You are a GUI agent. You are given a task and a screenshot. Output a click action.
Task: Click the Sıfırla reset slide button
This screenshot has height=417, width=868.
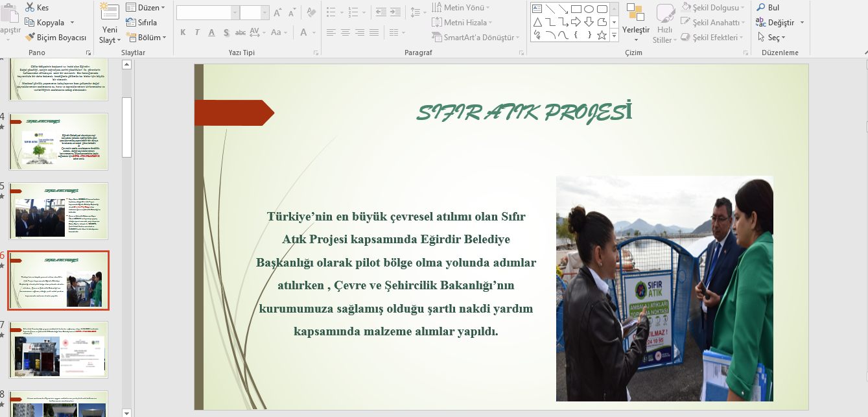(142, 22)
